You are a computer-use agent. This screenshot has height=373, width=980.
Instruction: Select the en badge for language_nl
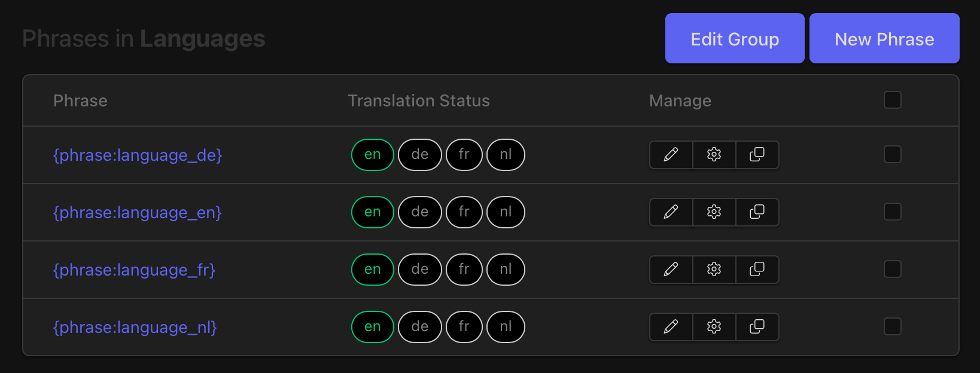(373, 327)
